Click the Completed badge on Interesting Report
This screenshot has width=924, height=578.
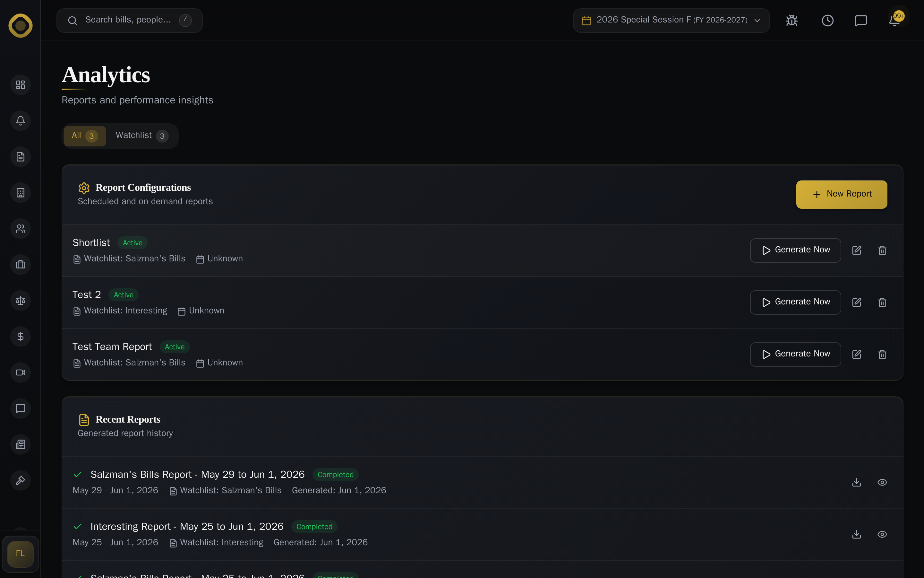point(314,526)
